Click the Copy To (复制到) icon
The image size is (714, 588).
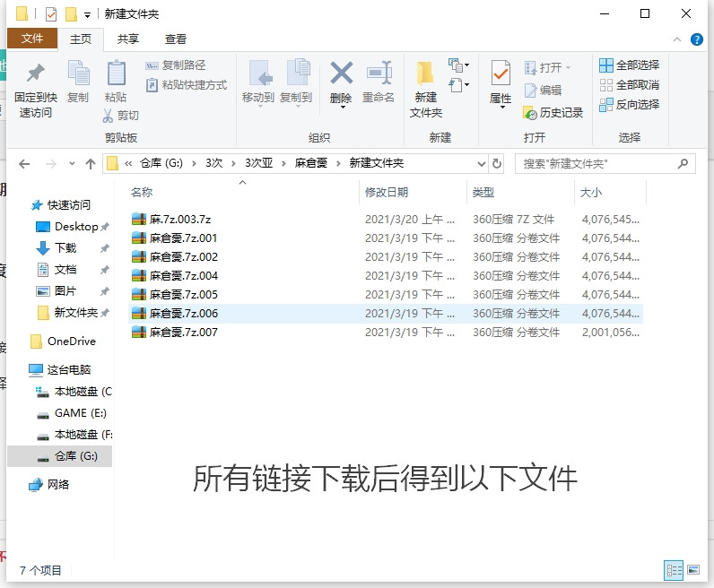(299, 73)
